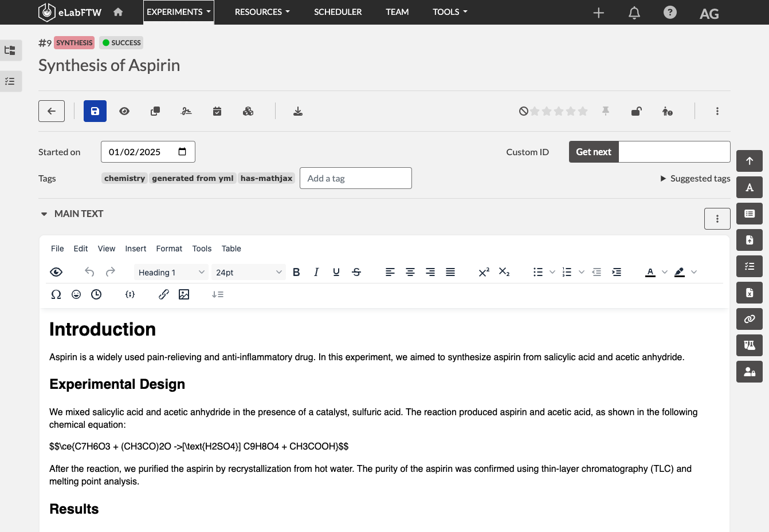Open the Insert menu in the editor
Image resolution: width=769 pixels, height=532 pixels.
tap(136, 249)
